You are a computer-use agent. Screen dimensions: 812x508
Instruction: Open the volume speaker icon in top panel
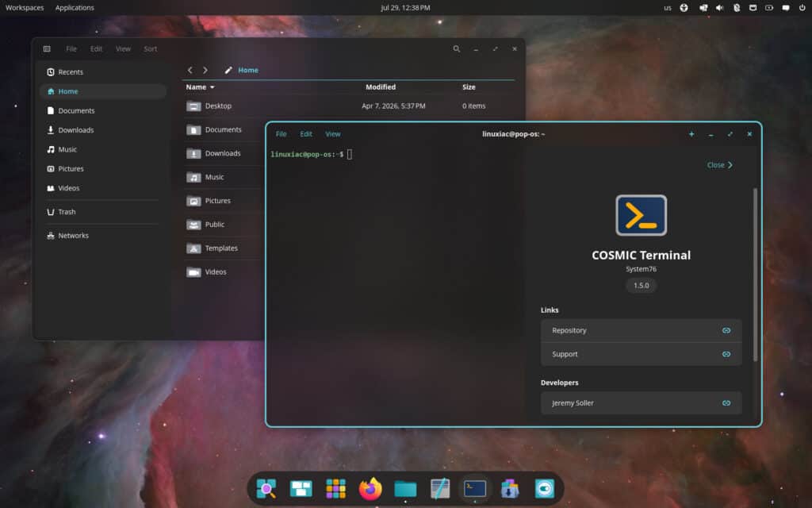click(x=719, y=8)
